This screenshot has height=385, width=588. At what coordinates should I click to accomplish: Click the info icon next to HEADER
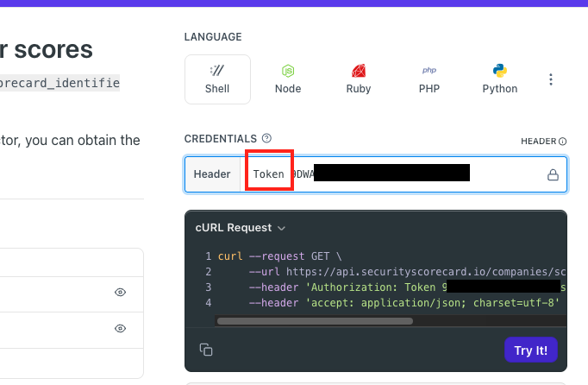pos(562,142)
